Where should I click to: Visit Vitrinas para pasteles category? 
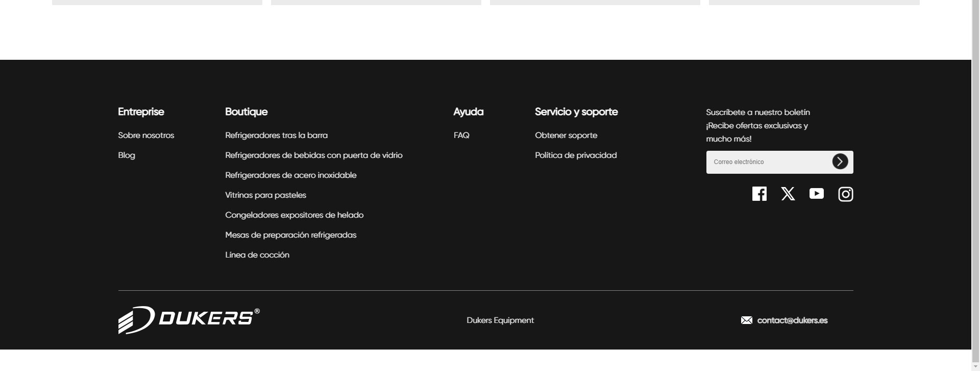(x=265, y=195)
